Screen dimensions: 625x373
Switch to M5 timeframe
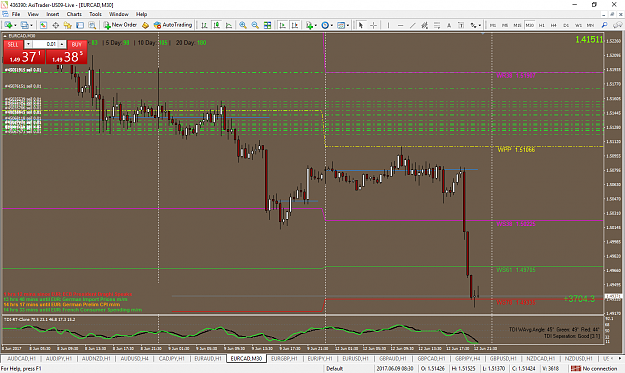tap(505, 25)
